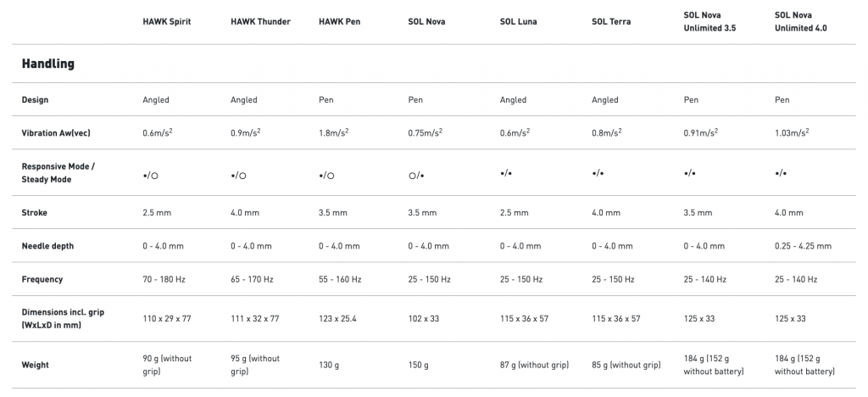Image resolution: width=868 pixels, height=397 pixels.
Task: Click SOL Nova Unlimited 4.0 header
Action: (800, 21)
